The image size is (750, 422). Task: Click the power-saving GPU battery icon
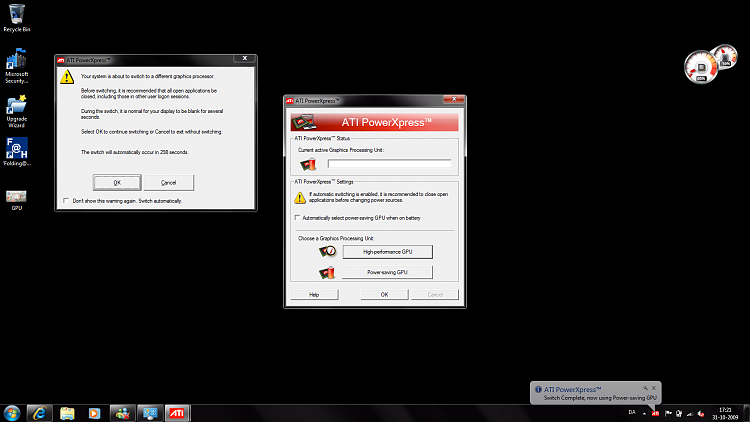327,272
